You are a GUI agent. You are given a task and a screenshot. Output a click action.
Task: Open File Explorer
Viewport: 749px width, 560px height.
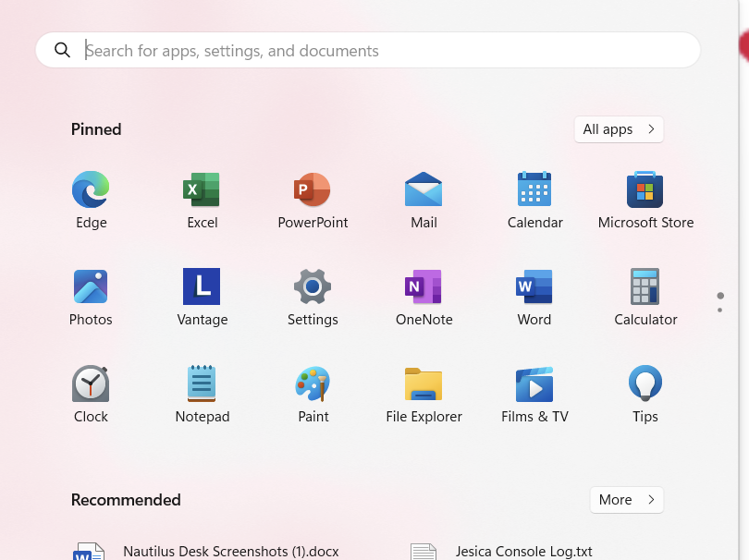coord(424,395)
